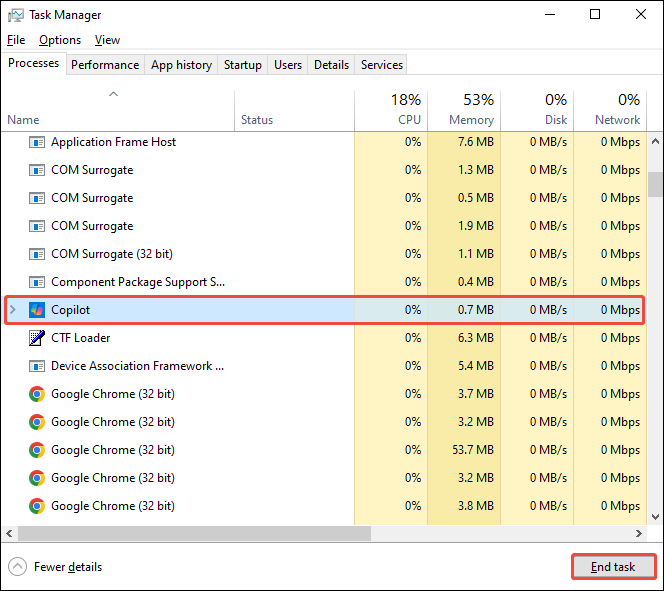
Task: Sort by the Name column header
Action: pyautogui.click(x=117, y=110)
